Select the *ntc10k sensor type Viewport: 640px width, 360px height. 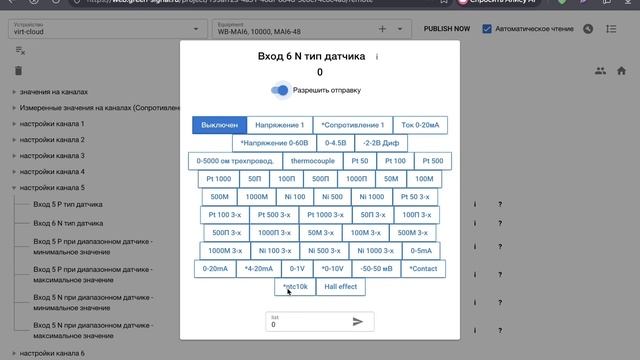295,287
